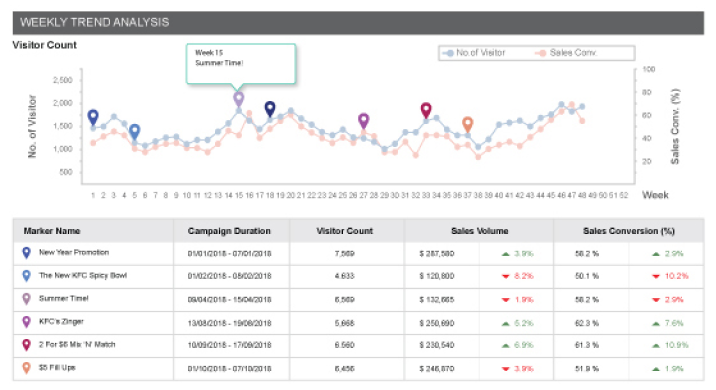Select The New KFC Spicy Bowl marker name

tap(83, 276)
